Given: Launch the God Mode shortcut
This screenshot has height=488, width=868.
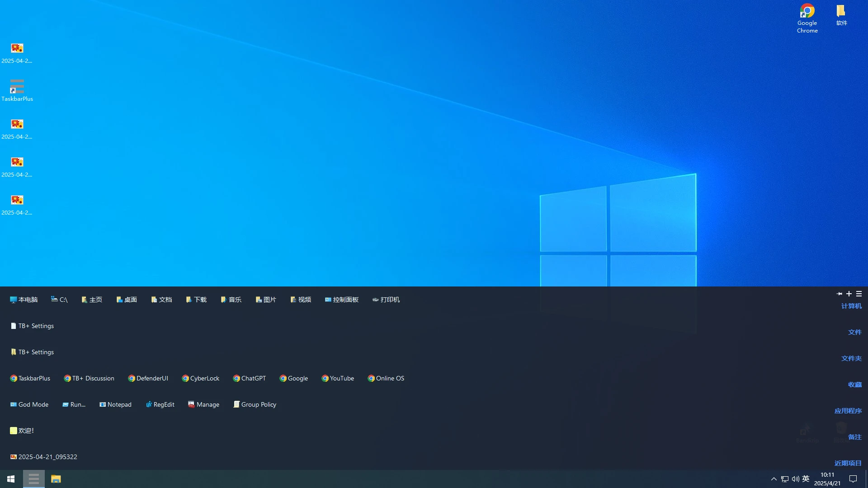Looking at the screenshot, I should pos(29,404).
